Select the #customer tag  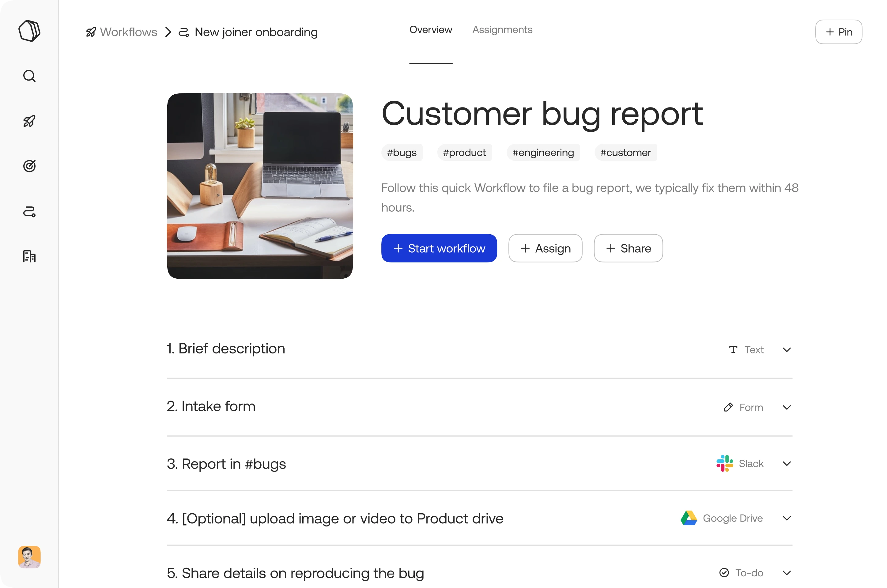[626, 153]
